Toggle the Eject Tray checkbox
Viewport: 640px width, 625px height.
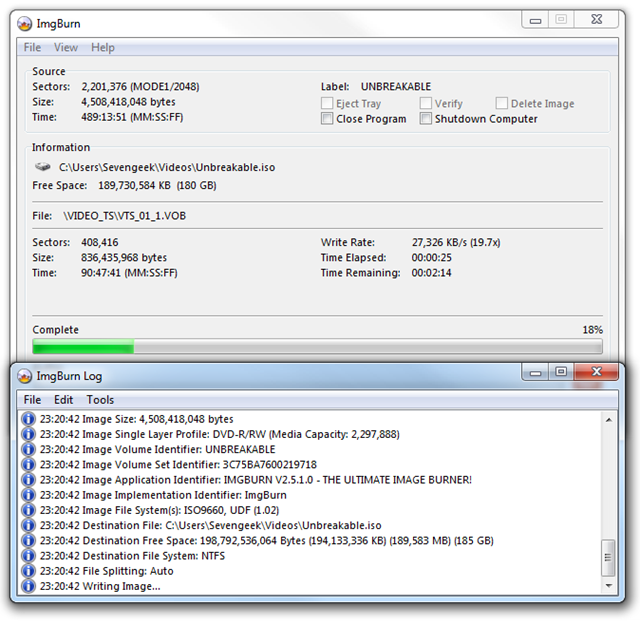[327, 103]
